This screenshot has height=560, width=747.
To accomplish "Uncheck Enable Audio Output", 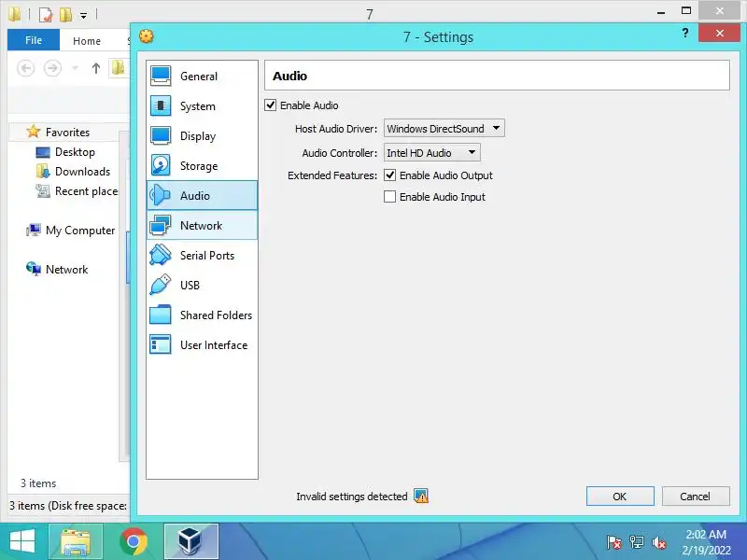I will tap(389, 175).
